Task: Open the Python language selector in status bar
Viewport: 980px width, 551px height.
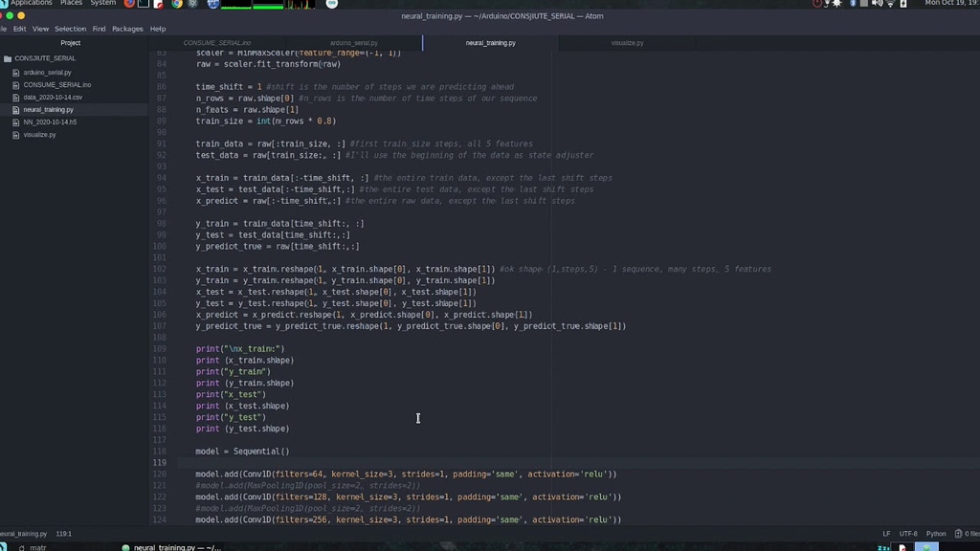Action: (x=935, y=534)
